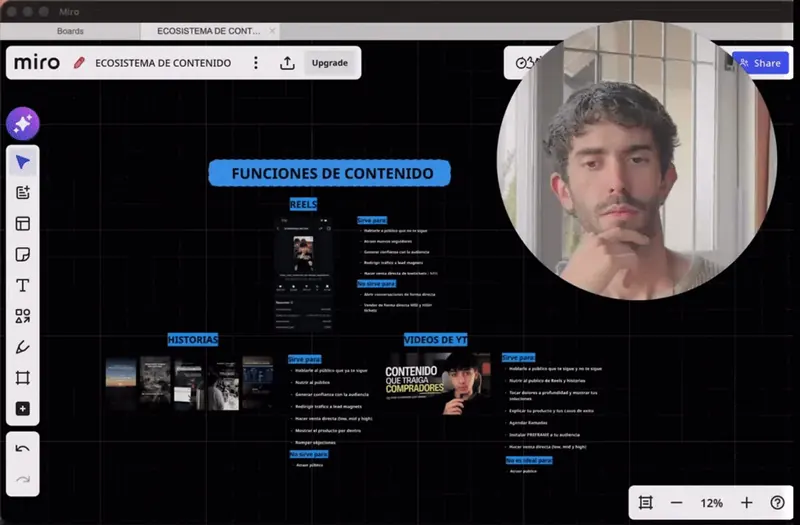Select the VIDEOS DE YT heading label
Screen dimensions: 800x525
[435, 339]
